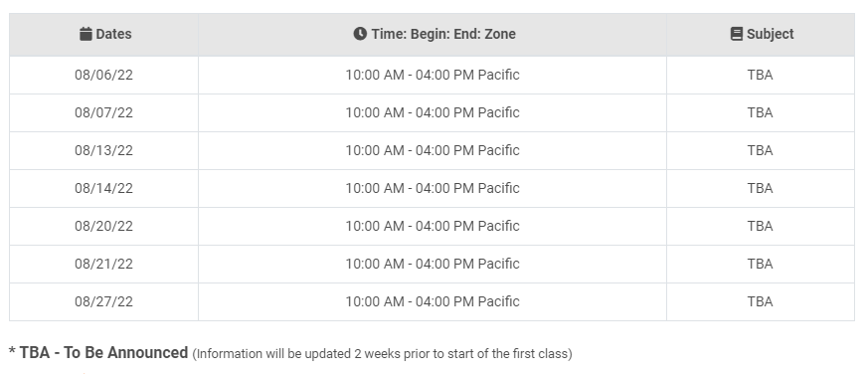868x374 pixels.
Task: Click the time cell for 08/06/22
Action: pyautogui.click(x=433, y=75)
